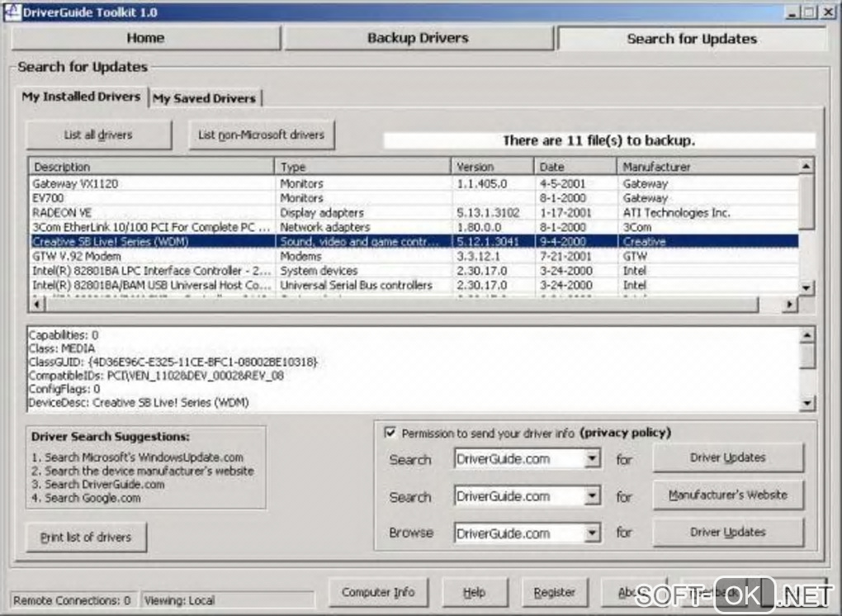Open the Browse DriverGuide.com dropdown

coord(592,533)
